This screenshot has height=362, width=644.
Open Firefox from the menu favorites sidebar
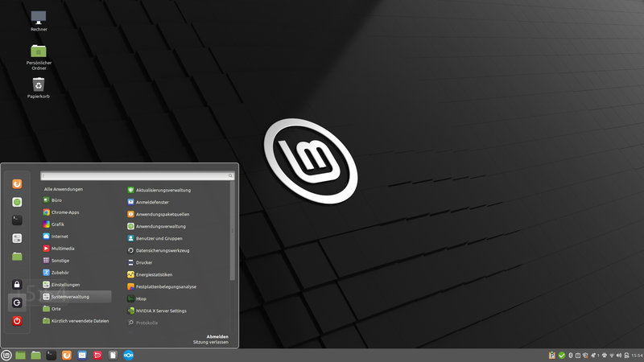coord(17,184)
